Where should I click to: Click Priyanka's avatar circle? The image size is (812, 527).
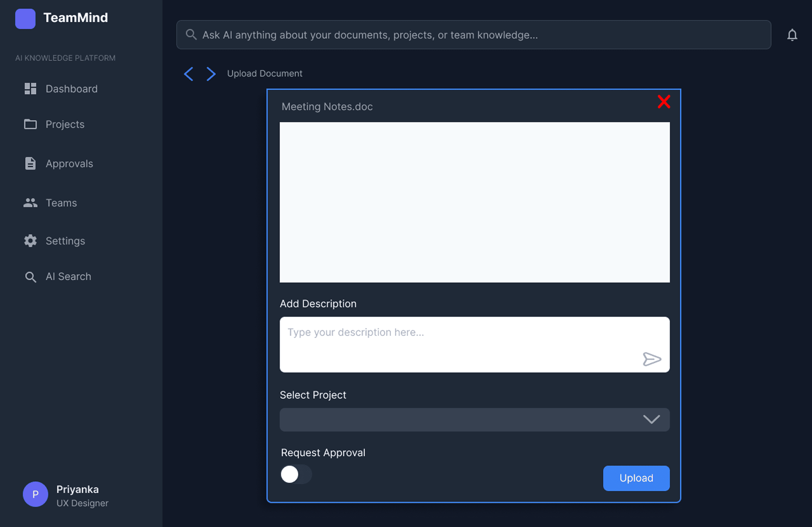click(36, 494)
